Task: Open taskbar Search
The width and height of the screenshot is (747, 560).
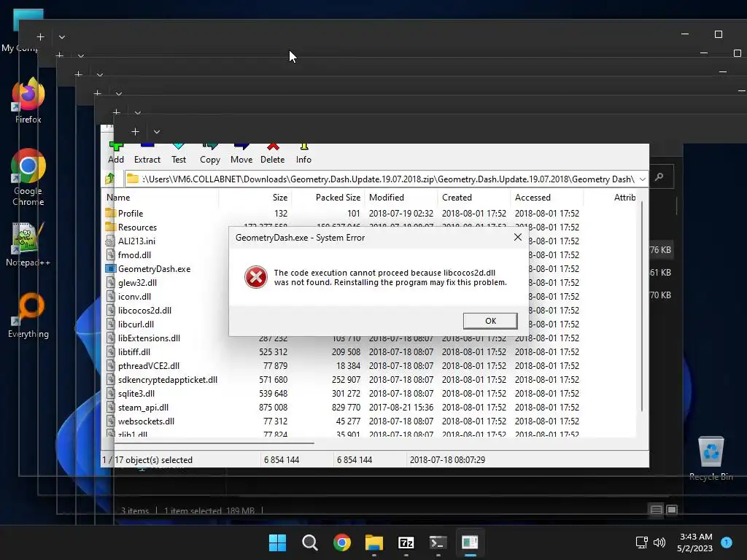Action: click(309, 542)
